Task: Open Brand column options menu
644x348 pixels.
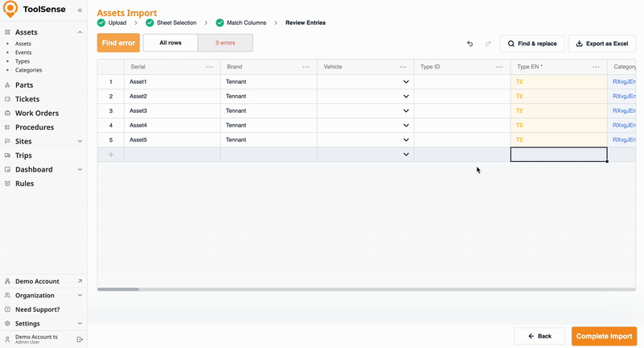Action: (306, 67)
